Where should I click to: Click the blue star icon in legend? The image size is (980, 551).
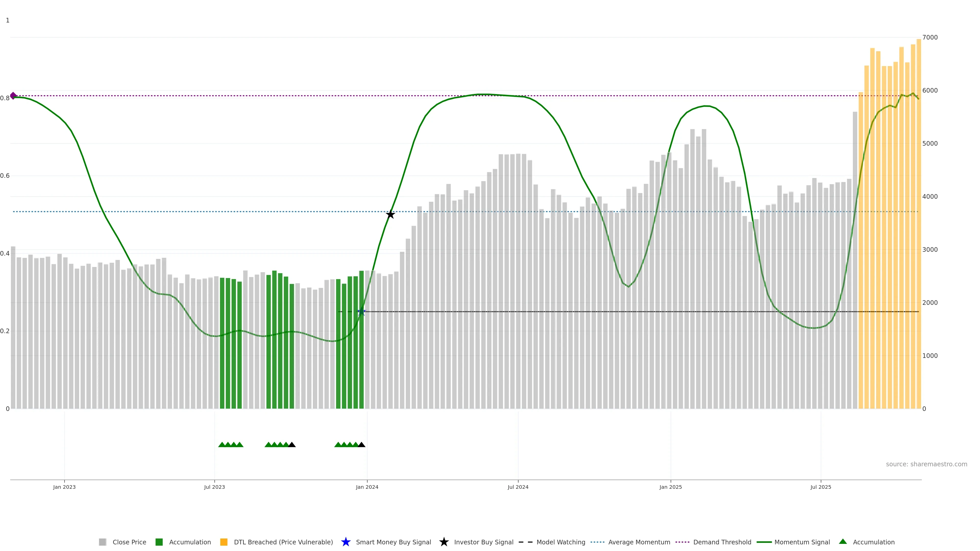pyautogui.click(x=346, y=542)
